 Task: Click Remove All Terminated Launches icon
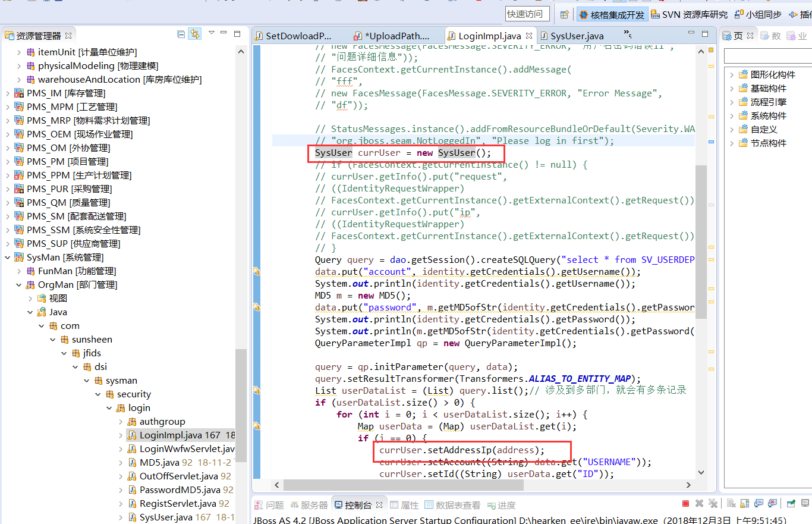(712, 504)
